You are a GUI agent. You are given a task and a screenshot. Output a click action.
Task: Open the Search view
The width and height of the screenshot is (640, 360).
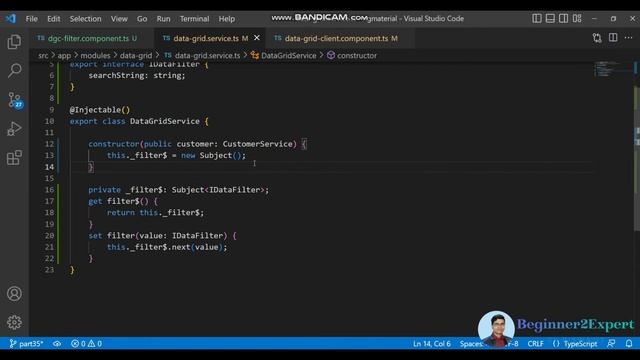click(x=14, y=70)
